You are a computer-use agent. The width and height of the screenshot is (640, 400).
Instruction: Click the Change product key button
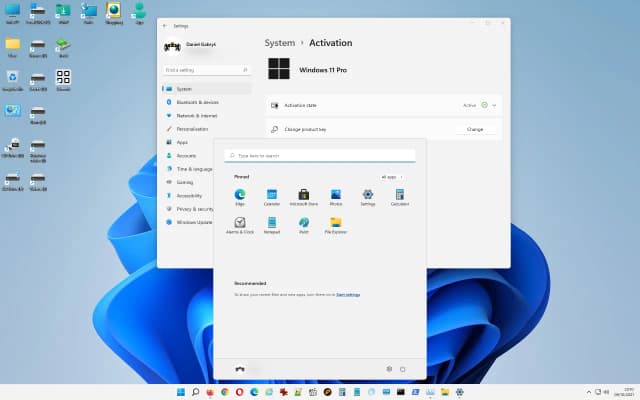click(x=475, y=129)
